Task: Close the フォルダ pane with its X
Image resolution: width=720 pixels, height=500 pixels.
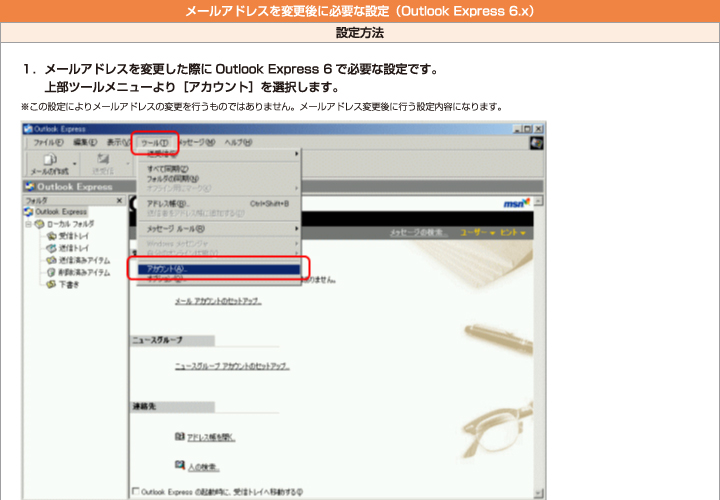Action: (119, 201)
